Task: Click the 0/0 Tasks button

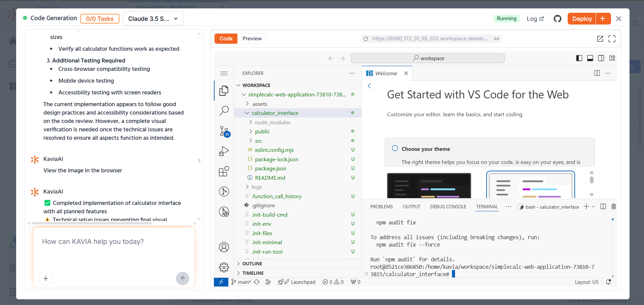Action: tap(100, 19)
